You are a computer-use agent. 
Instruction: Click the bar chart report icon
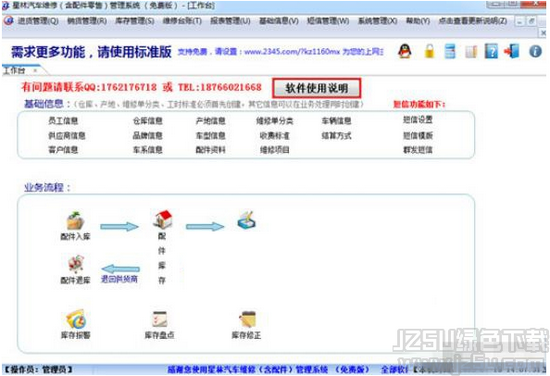[471, 52]
